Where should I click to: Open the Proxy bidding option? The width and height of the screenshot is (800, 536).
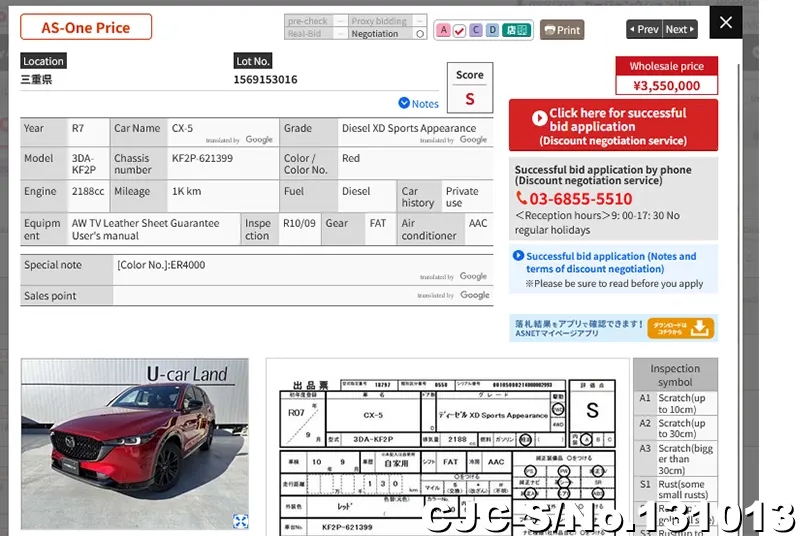379,21
